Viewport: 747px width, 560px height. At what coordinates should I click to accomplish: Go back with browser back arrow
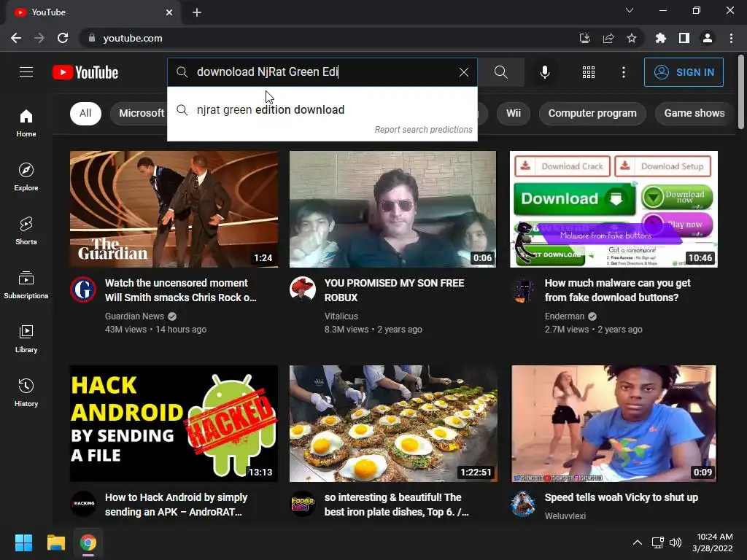pyautogui.click(x=16, y=38)
